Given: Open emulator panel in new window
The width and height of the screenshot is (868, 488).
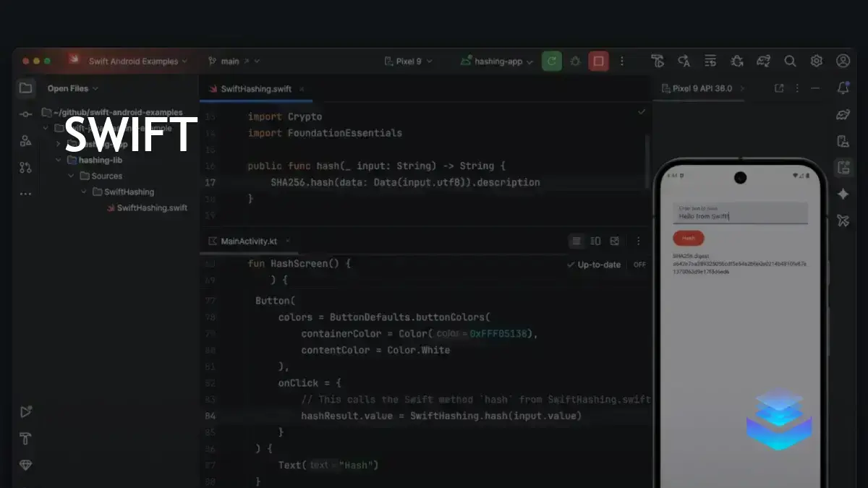Looking at the screenshot, I should pyautogui.click(x=779, y=88).
